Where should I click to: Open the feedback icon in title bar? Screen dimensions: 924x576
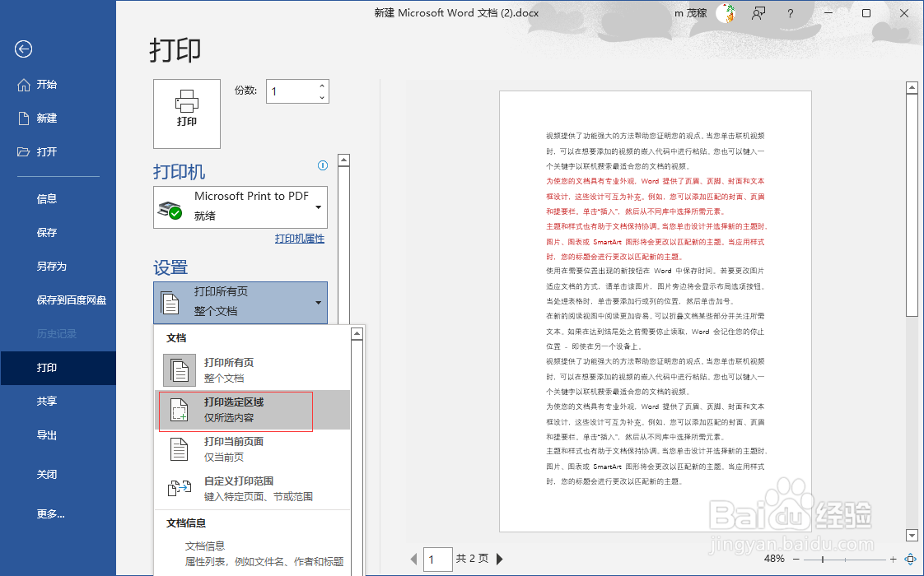758,13
